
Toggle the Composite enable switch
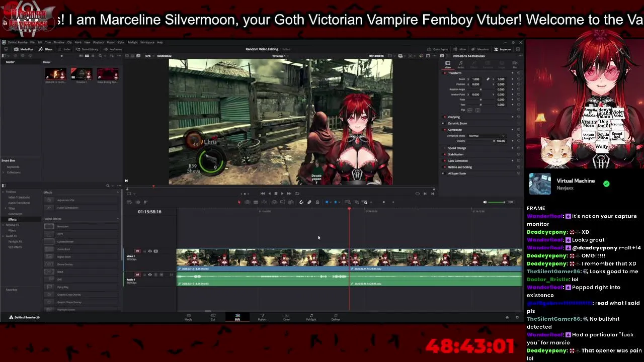click(x=444, y=130)
